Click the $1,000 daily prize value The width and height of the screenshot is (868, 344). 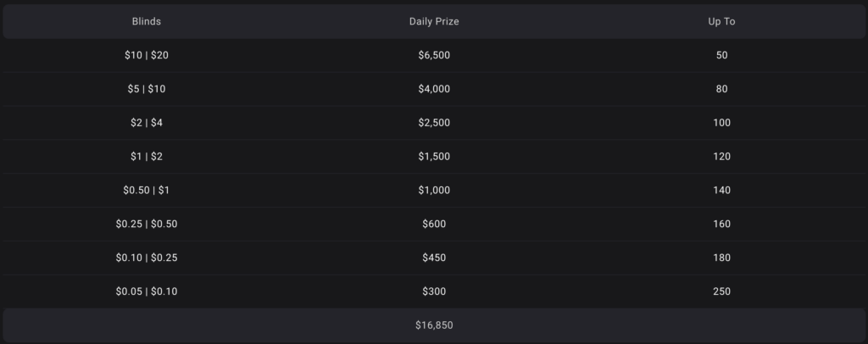[434, 191]
